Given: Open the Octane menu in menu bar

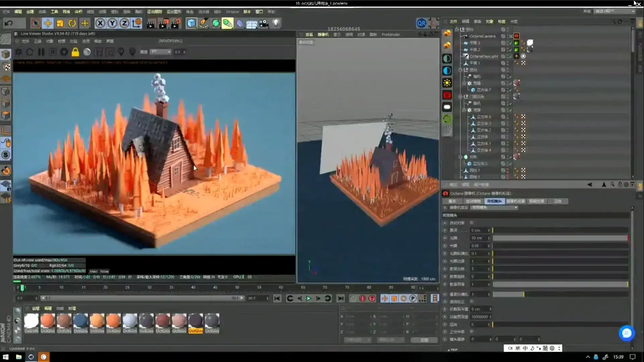Looking at the screenshot, I should [x=232, y=12].
